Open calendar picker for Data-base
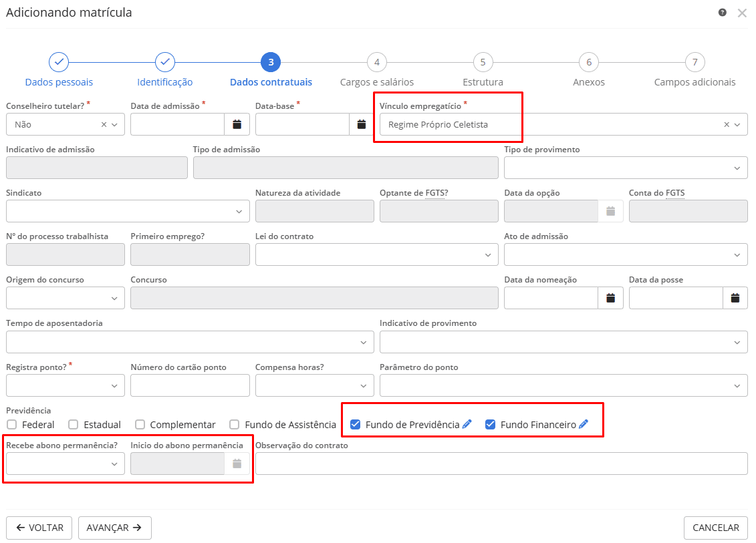This screenshot has width=756, height=543. click(362, 124)
